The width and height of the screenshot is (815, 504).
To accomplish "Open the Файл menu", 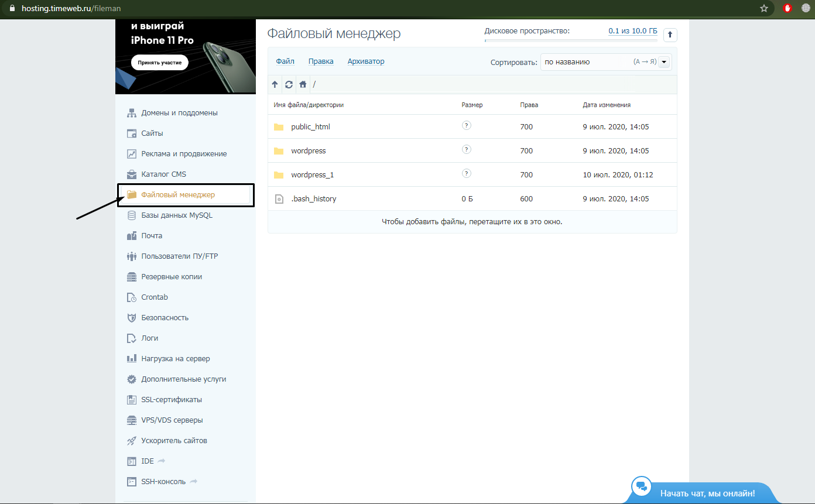I will pos(285,61).
